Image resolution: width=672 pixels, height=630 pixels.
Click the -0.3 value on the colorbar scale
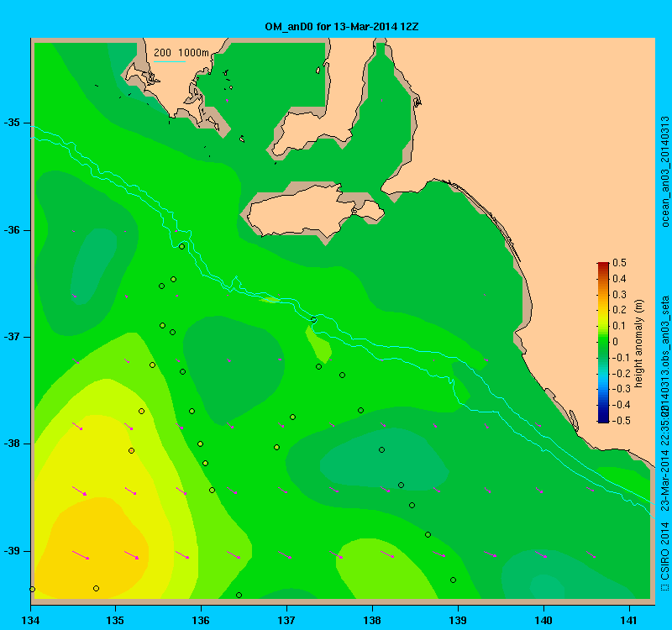[x=620, y=389]
